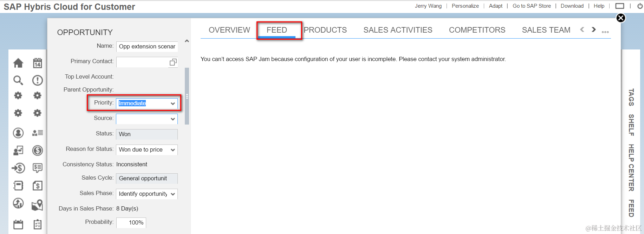The height and width of the screenshot is (234, 644).
Task: Click the Personalize link
Action: (x=465, y=6)
